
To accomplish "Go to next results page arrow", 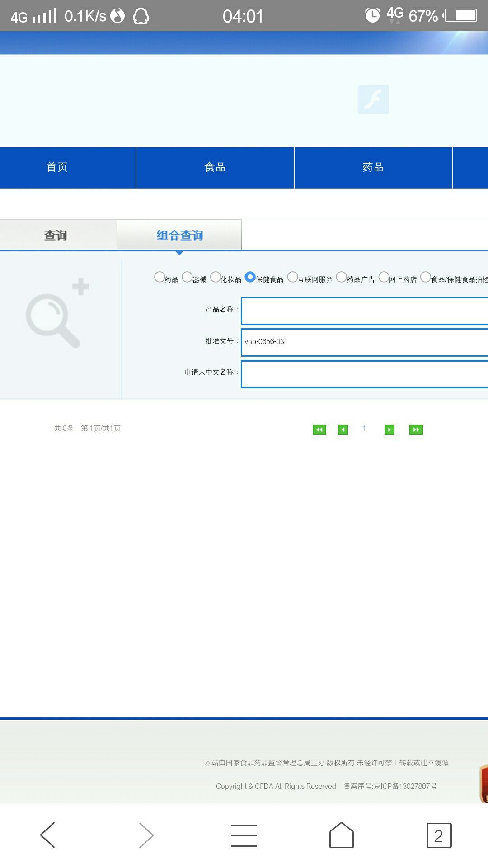I will pos(389,429).
